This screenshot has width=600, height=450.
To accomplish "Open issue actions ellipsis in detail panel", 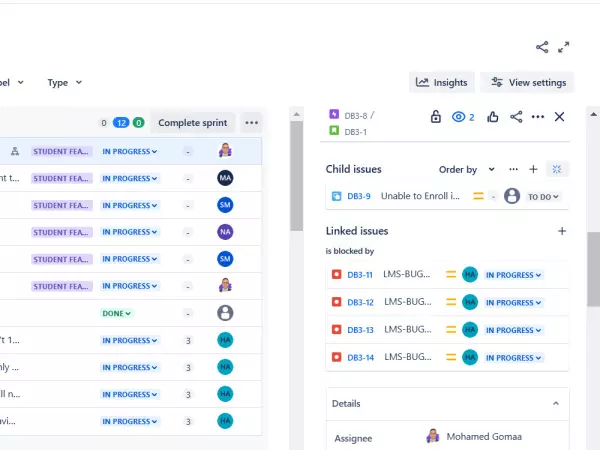I will click(x=538, y=117).
